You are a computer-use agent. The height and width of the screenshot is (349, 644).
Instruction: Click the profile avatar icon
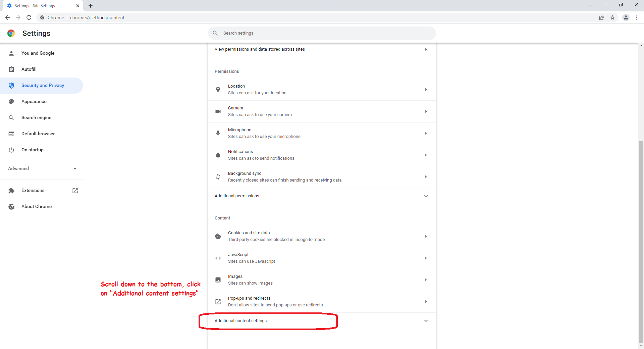[x=626, y=17]
